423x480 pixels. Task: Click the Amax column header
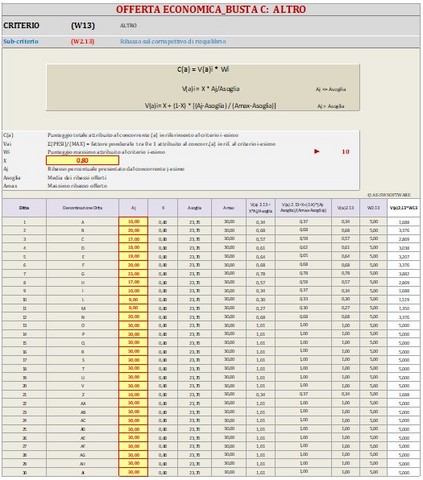(229, 208)
